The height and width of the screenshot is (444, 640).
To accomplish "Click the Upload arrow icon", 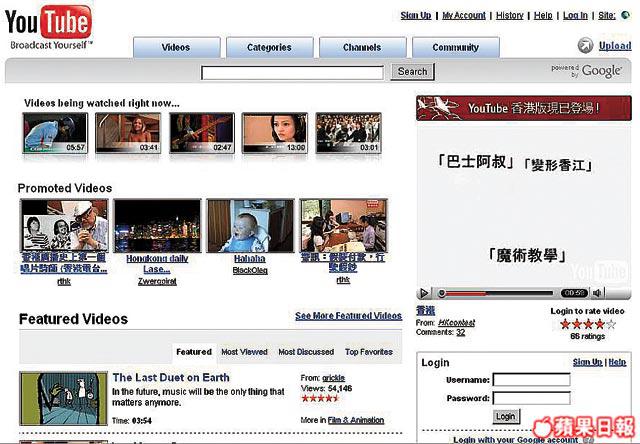I will coord(585,45).
